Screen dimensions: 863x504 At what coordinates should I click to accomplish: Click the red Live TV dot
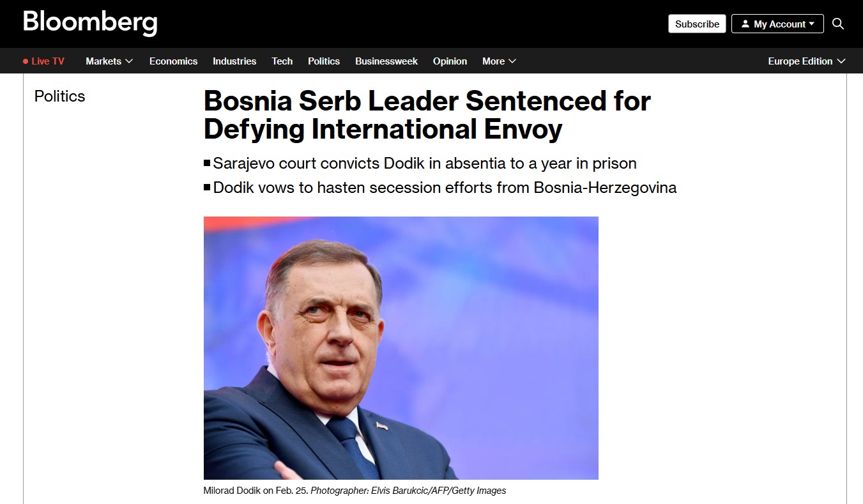pyautogui.click(x=26, y=61)
